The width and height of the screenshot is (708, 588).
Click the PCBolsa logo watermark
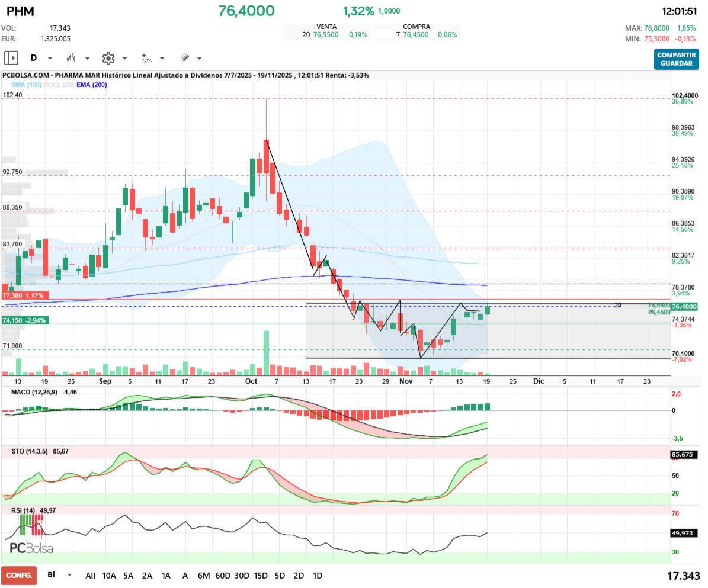31,548
